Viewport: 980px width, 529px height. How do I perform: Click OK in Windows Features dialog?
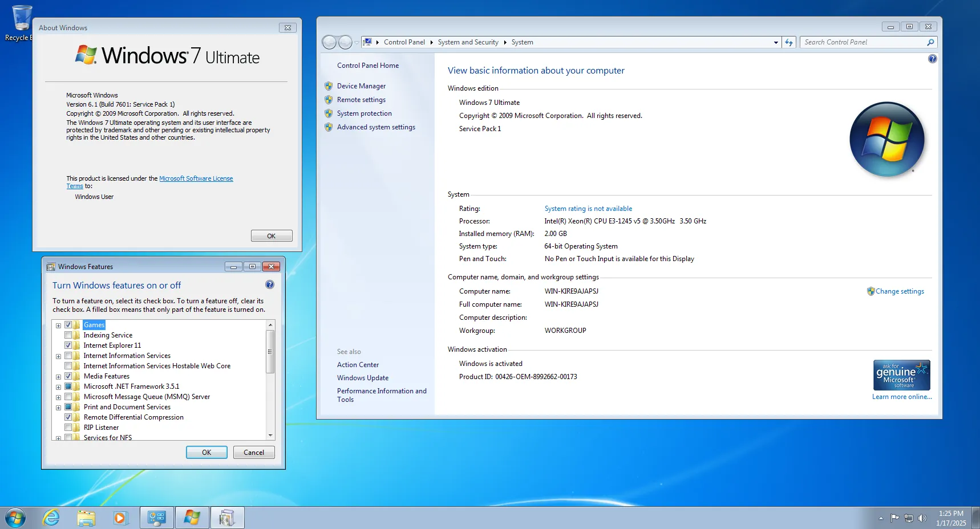(206, 453)
